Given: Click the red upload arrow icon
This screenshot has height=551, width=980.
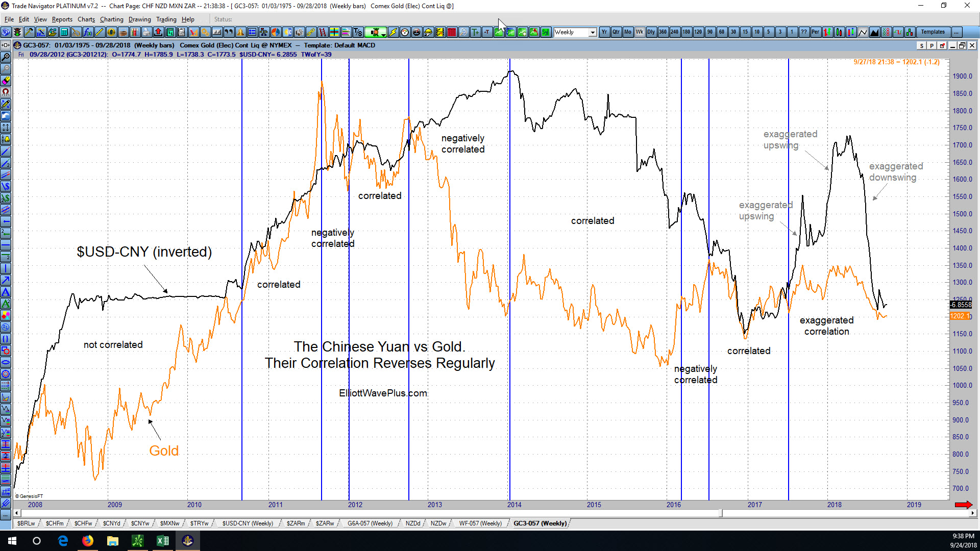Looking at the screenshot, I should pyautogui.click(x=158, y=32).
